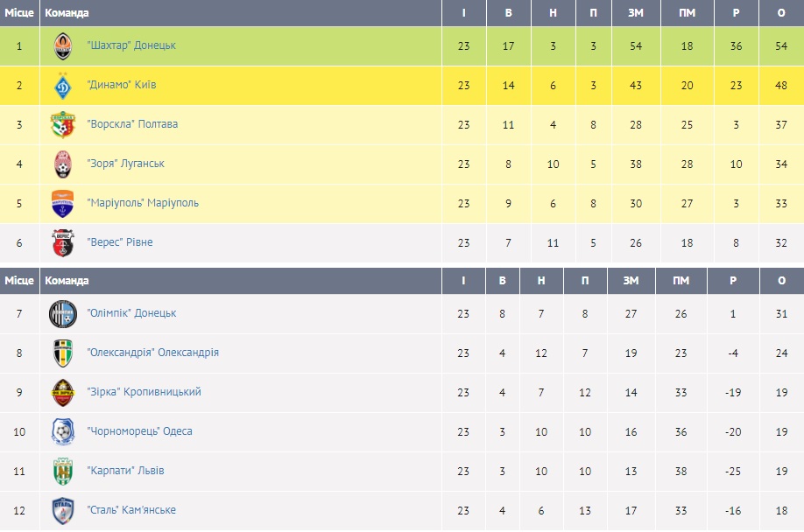Viewport: 804px width, 532px height.
Task: Click the Zorya Luhansk team logo
Action: [63, 164]
